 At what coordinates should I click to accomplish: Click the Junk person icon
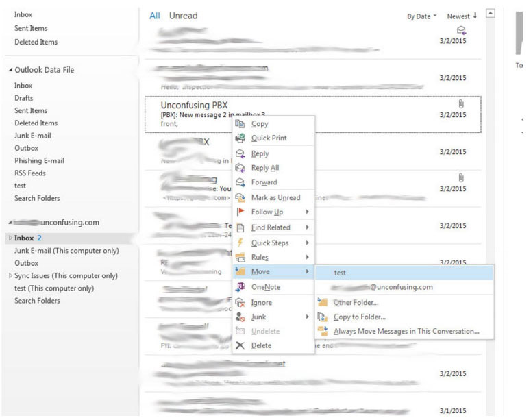pos(240,317)
